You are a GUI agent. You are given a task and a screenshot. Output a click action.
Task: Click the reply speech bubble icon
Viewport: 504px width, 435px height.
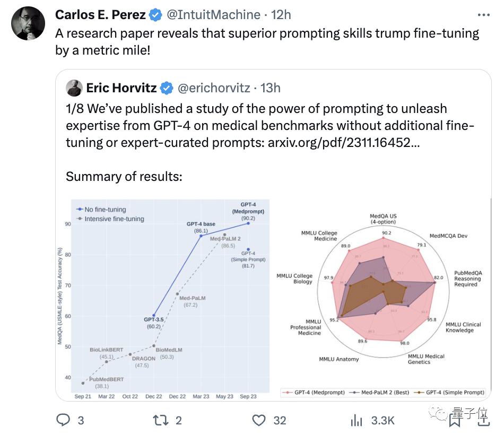click(64, 421)
